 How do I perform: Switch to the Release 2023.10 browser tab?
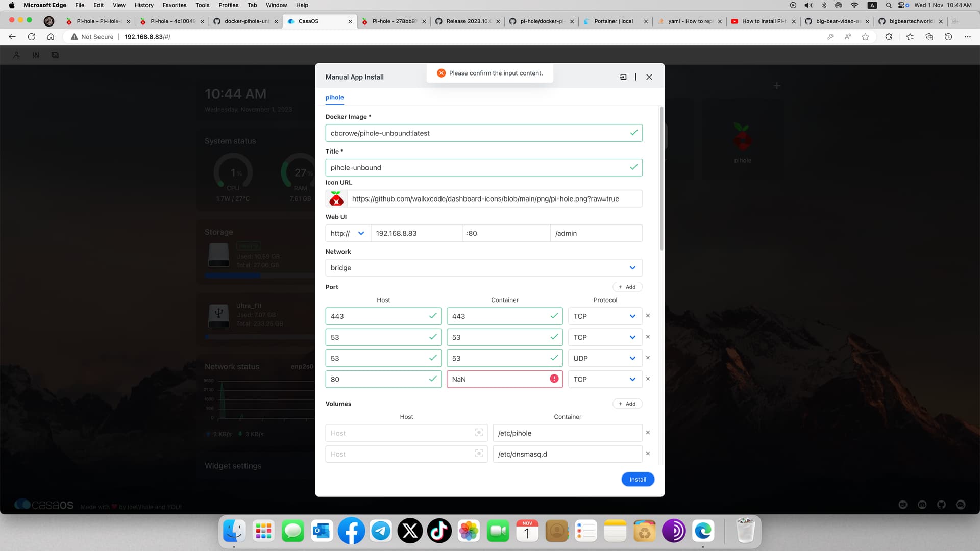tap(469, 21)
